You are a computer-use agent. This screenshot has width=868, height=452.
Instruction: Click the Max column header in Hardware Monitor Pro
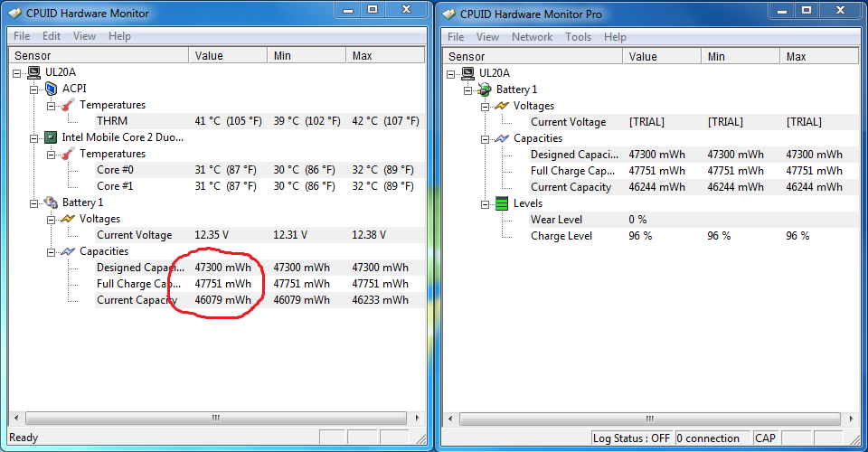[819, 56]
